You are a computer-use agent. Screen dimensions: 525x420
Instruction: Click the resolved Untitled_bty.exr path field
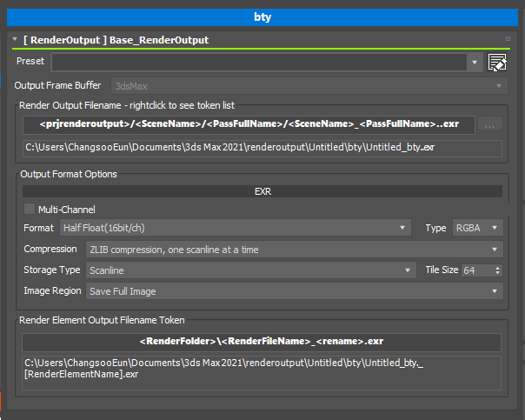[262, 148]
